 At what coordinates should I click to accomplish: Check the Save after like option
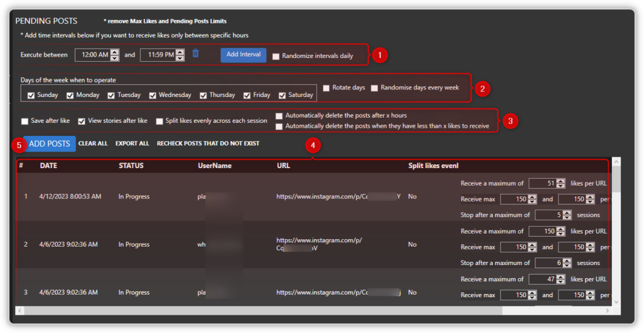coord(25,121)
